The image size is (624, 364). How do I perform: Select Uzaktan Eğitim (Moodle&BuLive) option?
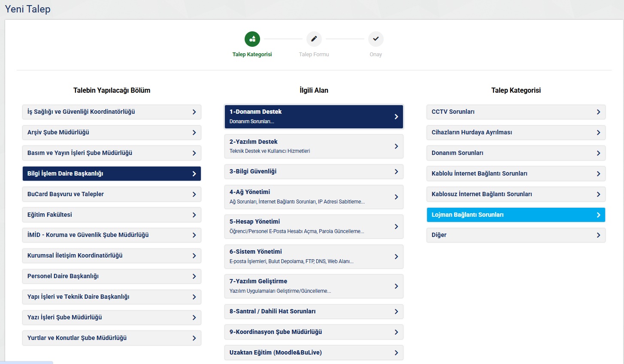[313, 353]
